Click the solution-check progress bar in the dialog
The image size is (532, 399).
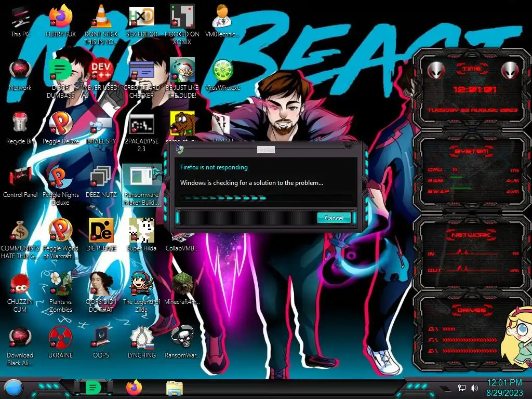coord(265,198)
